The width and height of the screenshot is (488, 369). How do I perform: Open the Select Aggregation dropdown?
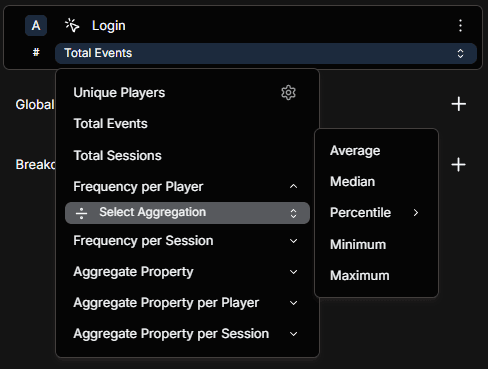coord(187,213)
